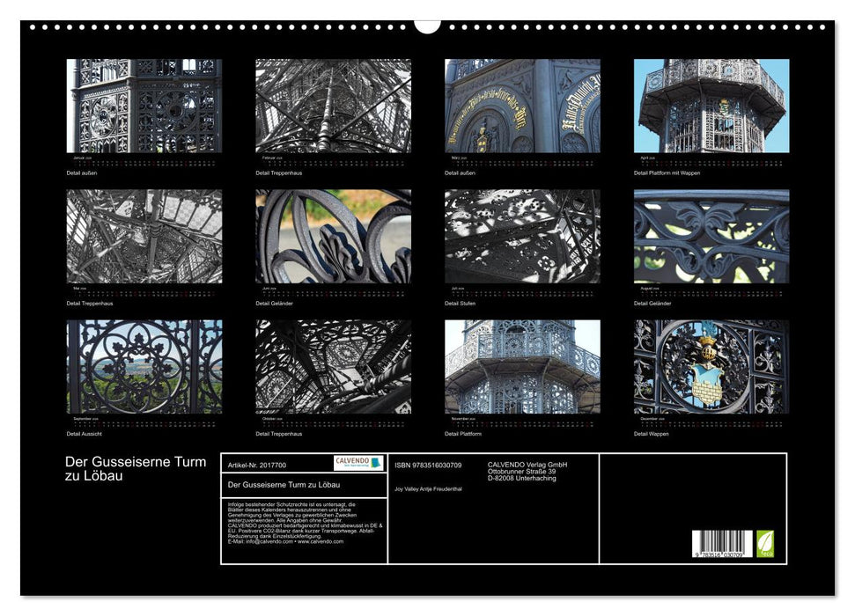Click the July 'Detail Stufen' thumbnail
855x616 pixels.
[522, 236]
